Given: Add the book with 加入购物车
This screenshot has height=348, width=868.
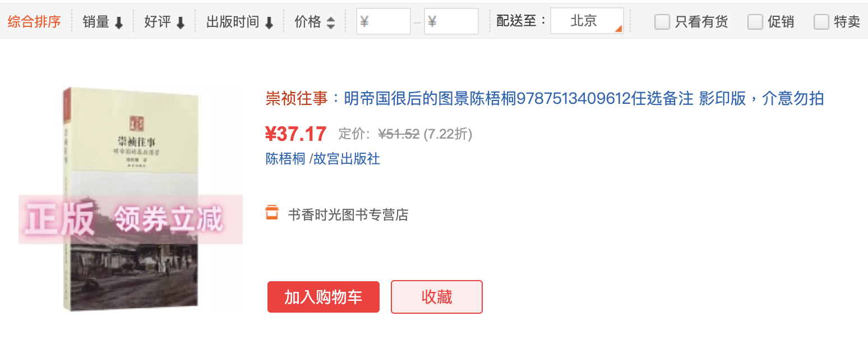Looking at the screenshot, I should (x=324, y=297).
